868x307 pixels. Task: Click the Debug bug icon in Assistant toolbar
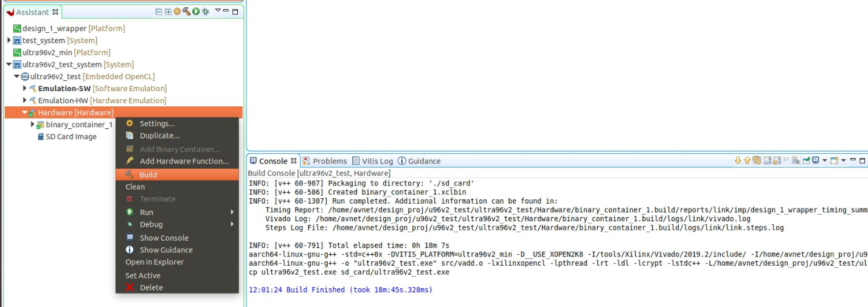(206, 12)
